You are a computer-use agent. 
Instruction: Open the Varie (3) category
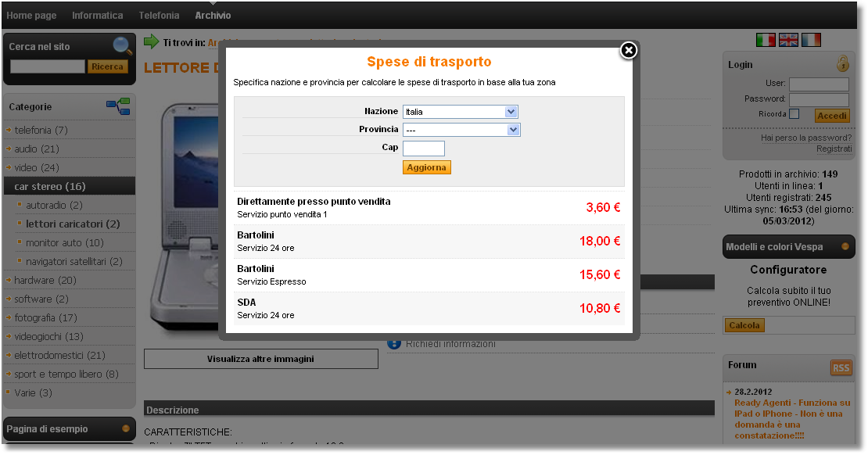(33, 393)
